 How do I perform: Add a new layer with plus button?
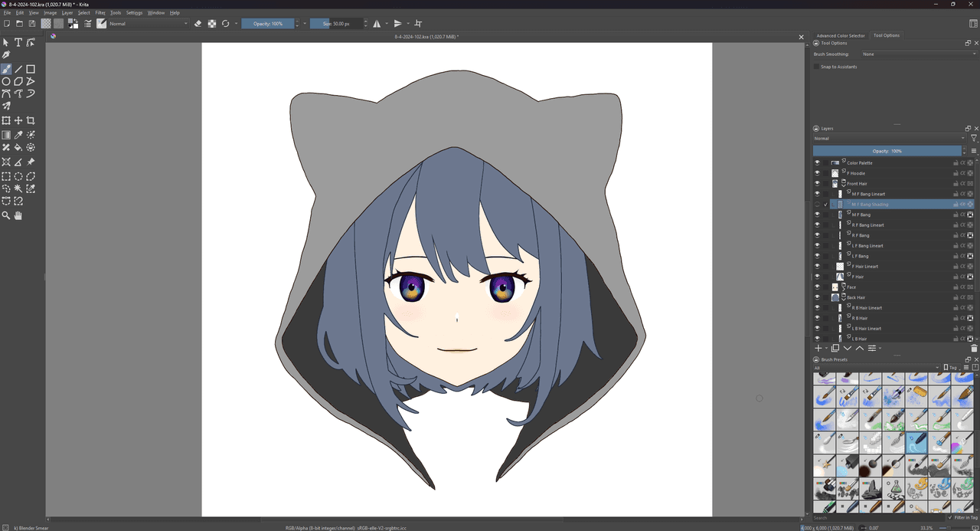818,348
